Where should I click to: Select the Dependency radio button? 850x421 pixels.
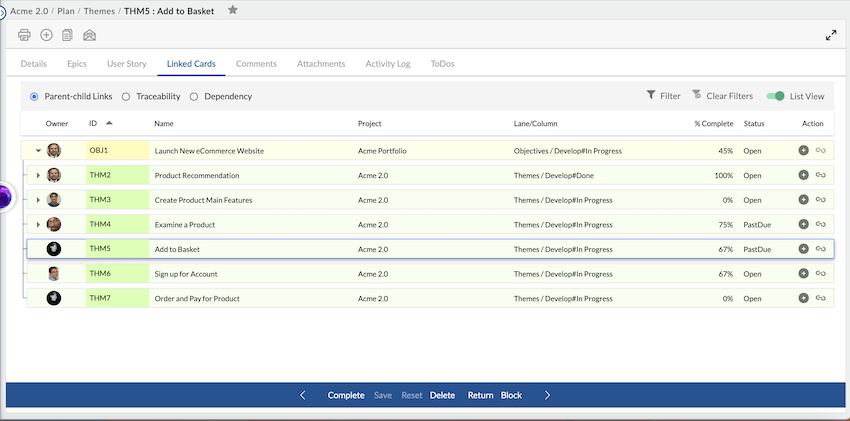pyautogui.click(x=194, y=96)
